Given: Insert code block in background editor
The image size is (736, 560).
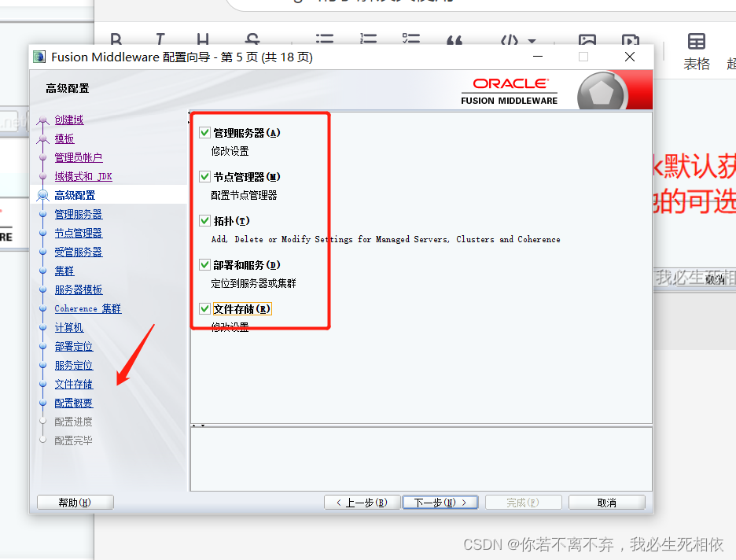Looking at the screenshot, I should click(x=510, y=40).
